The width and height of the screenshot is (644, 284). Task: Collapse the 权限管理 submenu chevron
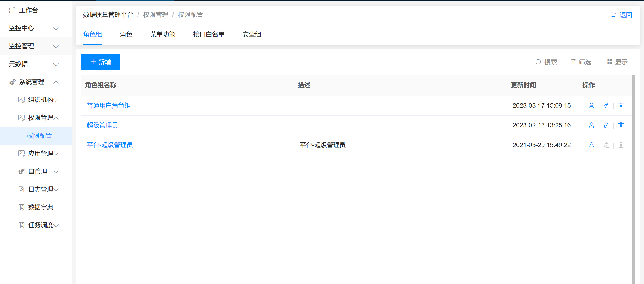(56, 118)
